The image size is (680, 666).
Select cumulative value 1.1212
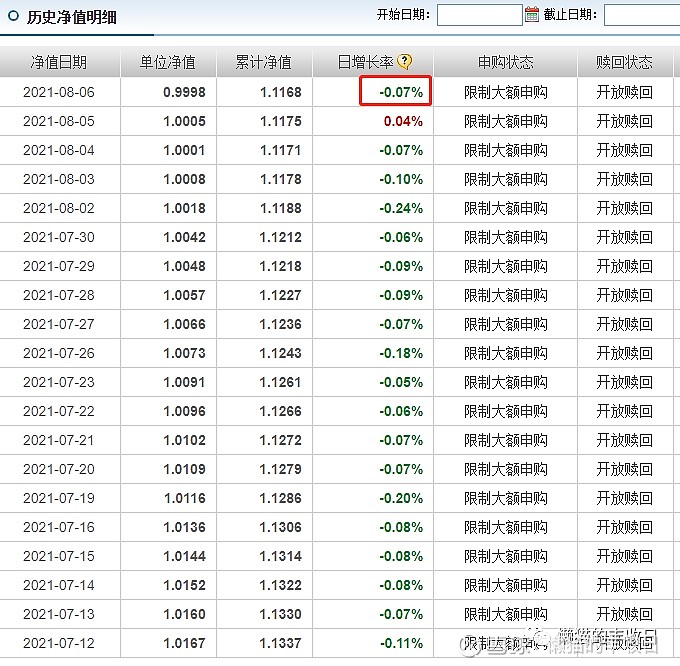tap(281, 237)
